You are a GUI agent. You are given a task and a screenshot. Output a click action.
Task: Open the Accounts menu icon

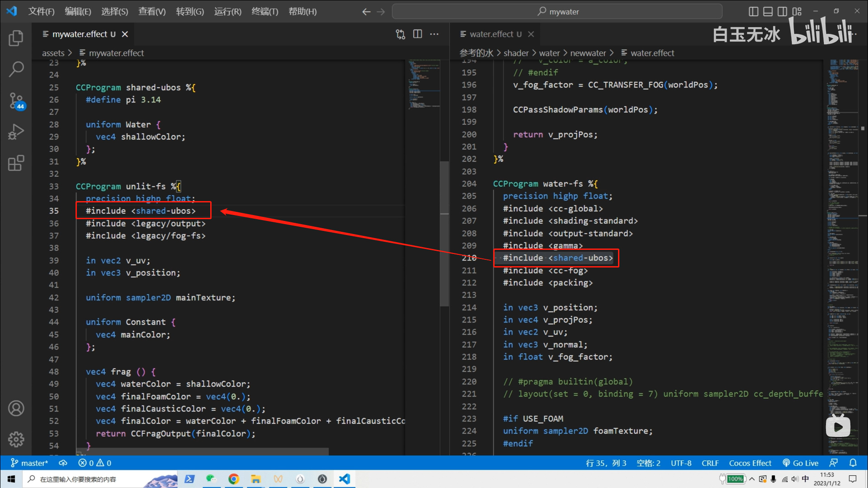[x=16, y=408]
